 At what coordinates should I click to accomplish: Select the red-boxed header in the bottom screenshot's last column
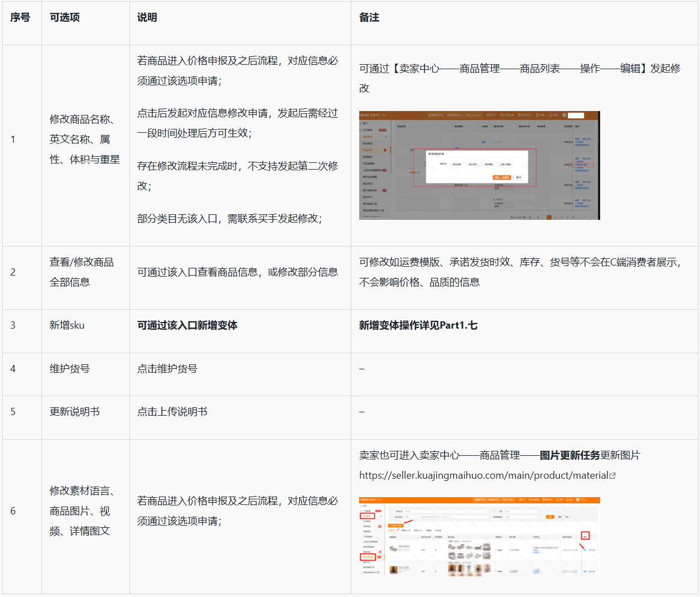coord(585,536)
